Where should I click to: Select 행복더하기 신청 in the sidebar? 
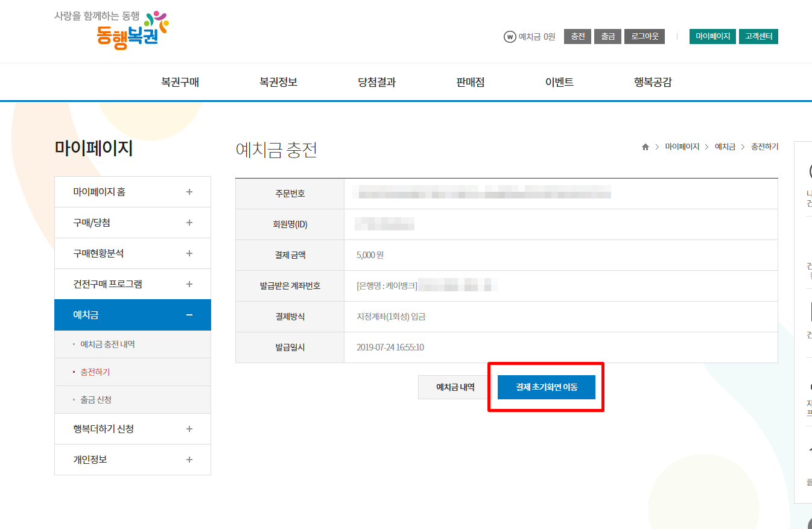(133, 429)
